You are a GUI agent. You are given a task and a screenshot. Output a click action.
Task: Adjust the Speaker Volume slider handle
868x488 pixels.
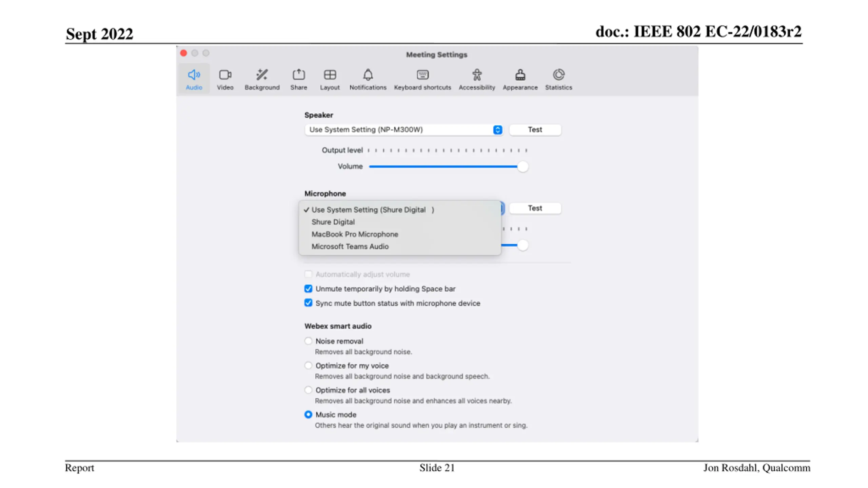(522, 166)
